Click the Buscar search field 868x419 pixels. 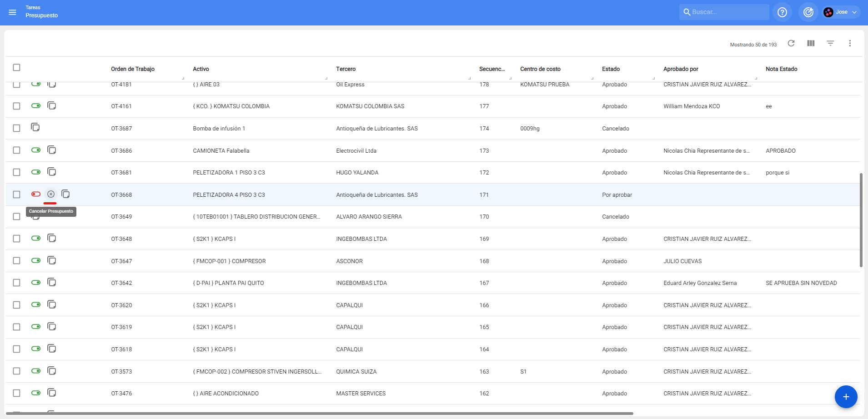coord(728,12)
